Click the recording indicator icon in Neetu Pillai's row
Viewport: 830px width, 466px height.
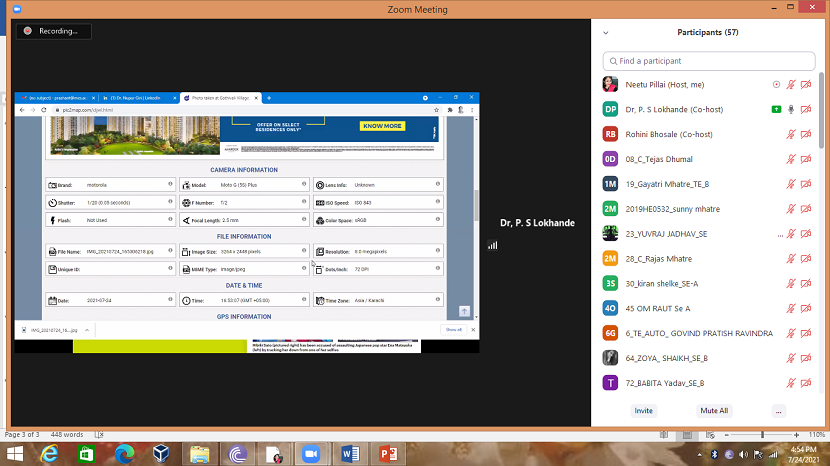pyautogui.click(x=777, y=85)
